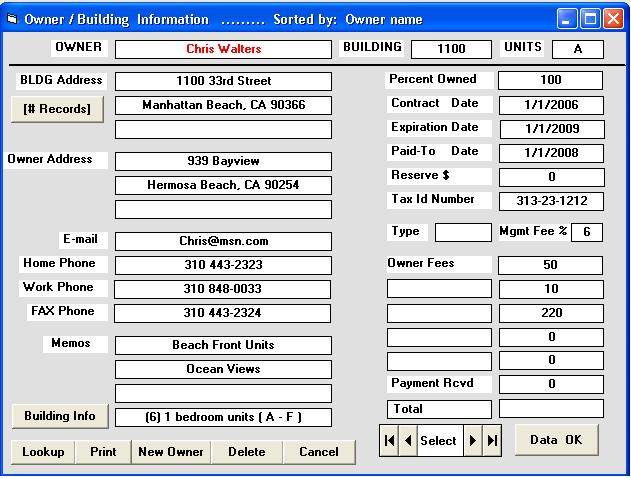
Task: Jump to last record arrow
Action: [x=491, y=441]
